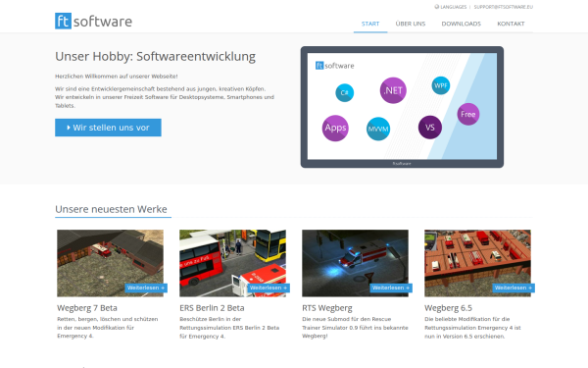Click the ft software logo inside the monitor
Viewport: 588px width, 368px height.
[335, 66]
